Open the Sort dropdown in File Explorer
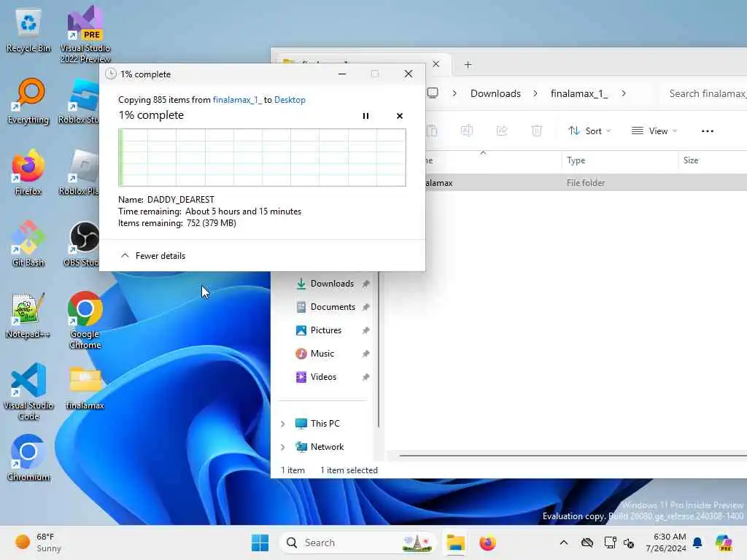Image resolution: width=747 pixels, height=560 pixels. point(589,131)
